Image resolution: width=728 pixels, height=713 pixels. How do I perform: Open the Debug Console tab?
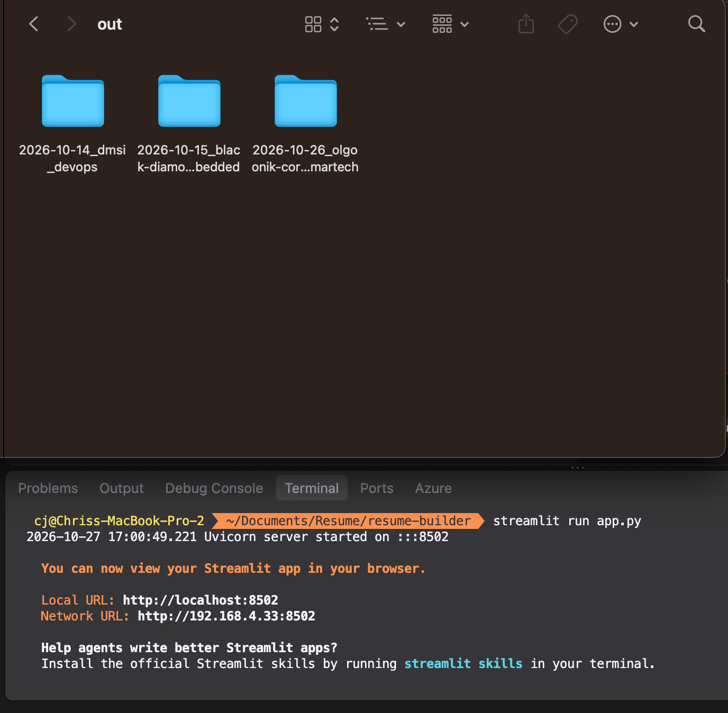click(x=214, y=488)
